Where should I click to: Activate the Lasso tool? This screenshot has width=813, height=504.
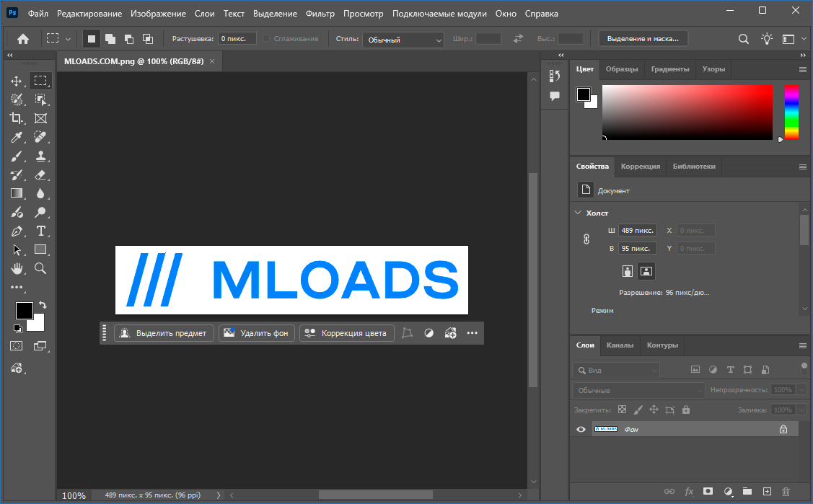[x=17, y=100]
